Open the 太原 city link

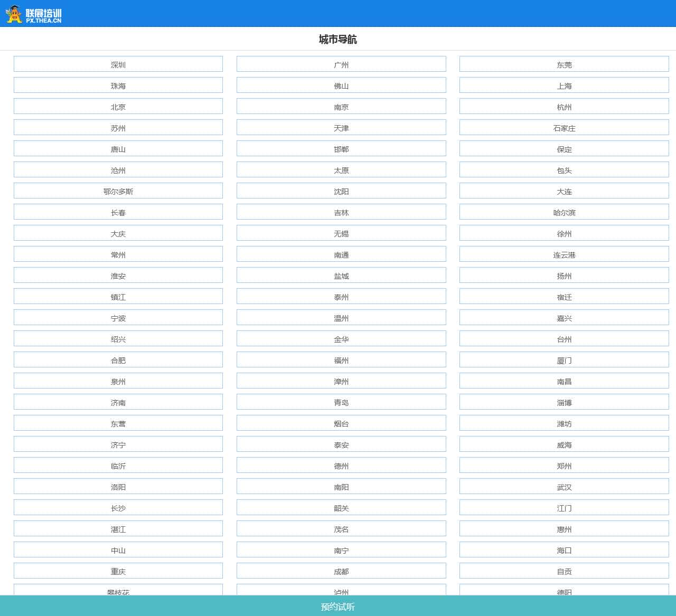[x=341, y=170]
